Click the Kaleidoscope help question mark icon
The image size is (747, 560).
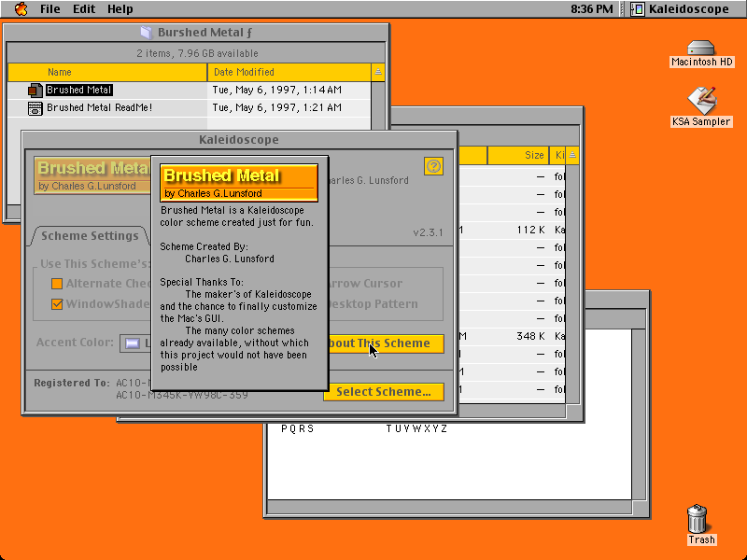tap(433, 166)
